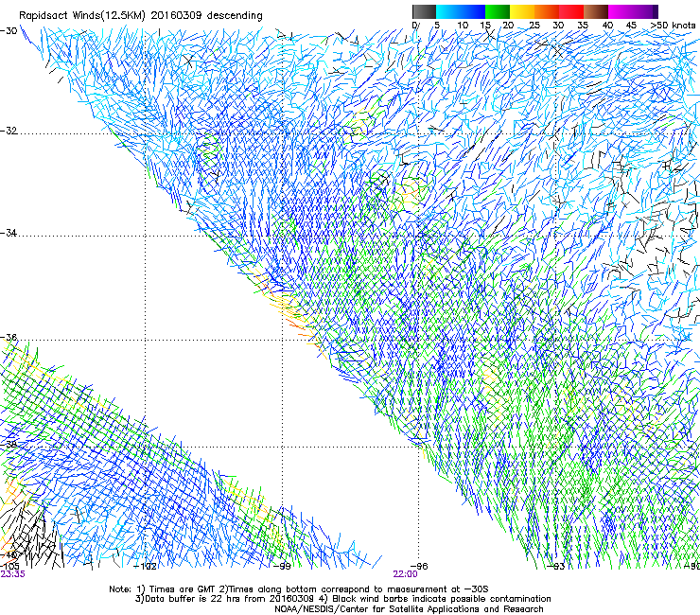Click the '22:00' purple time label
700x615 pixels.
point(406,574)
